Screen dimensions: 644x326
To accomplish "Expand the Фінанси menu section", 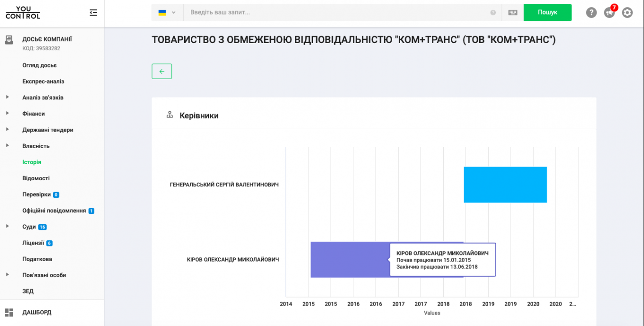I will pyautogui.click(x=8, y=114).
